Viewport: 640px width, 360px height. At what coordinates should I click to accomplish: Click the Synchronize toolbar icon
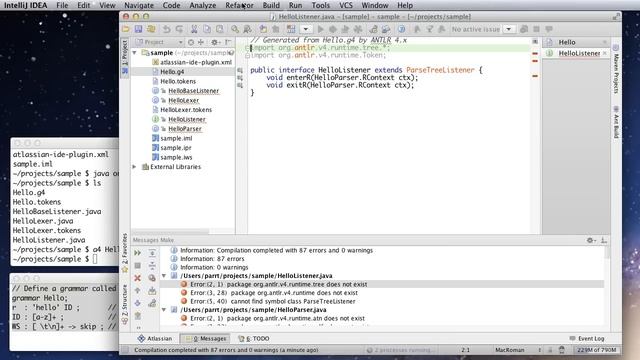151,29
